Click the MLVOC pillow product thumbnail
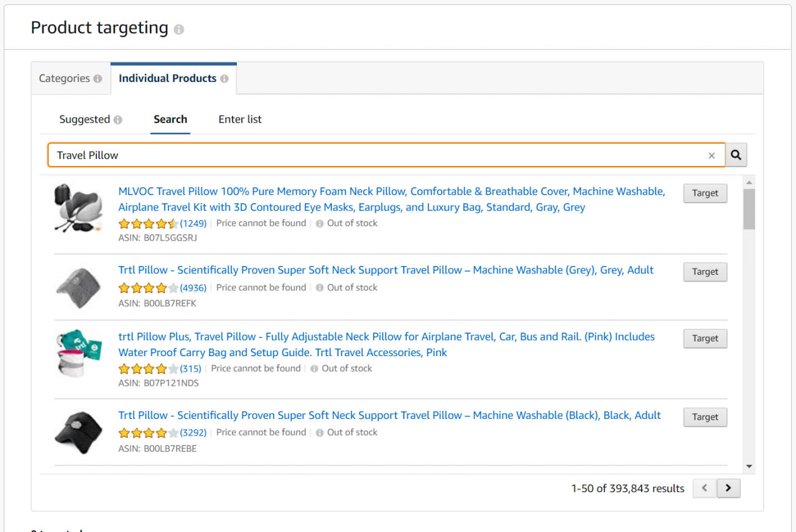Screen dimensions: 796x532 tap(78, 208)
